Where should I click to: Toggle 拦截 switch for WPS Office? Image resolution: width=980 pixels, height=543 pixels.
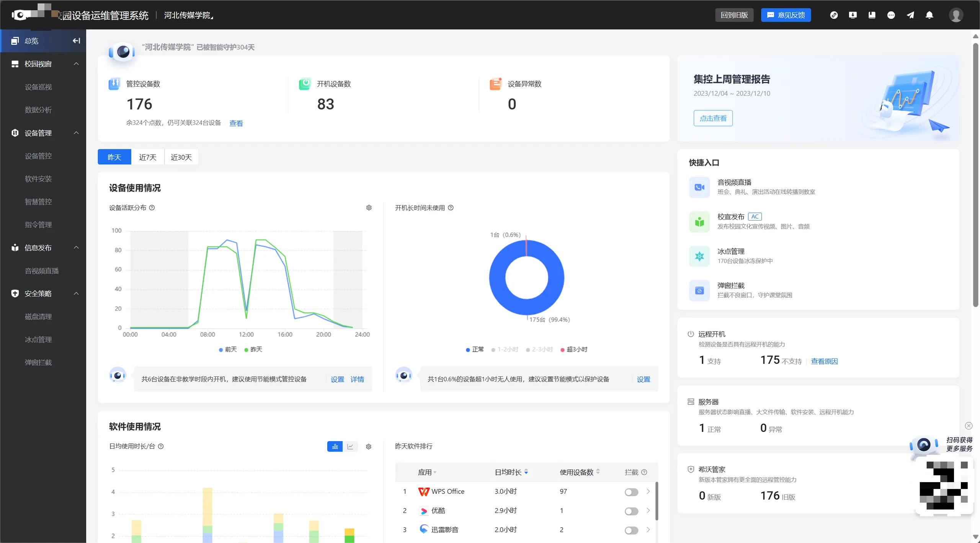pos(631,492)
